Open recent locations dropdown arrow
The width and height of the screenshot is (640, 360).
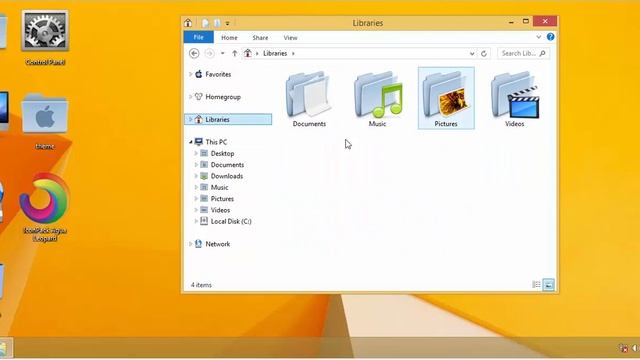click(x=222, y=53)
